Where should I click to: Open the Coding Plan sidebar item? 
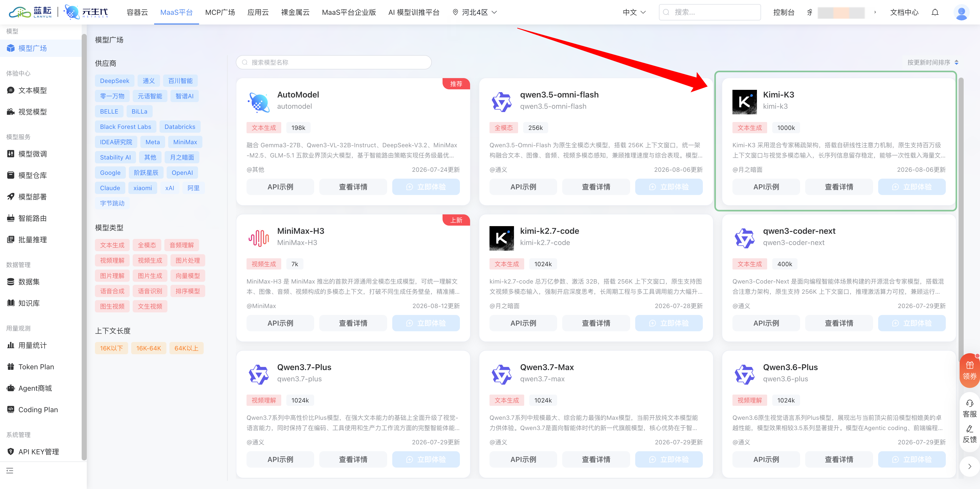click(x=41, y=409)
